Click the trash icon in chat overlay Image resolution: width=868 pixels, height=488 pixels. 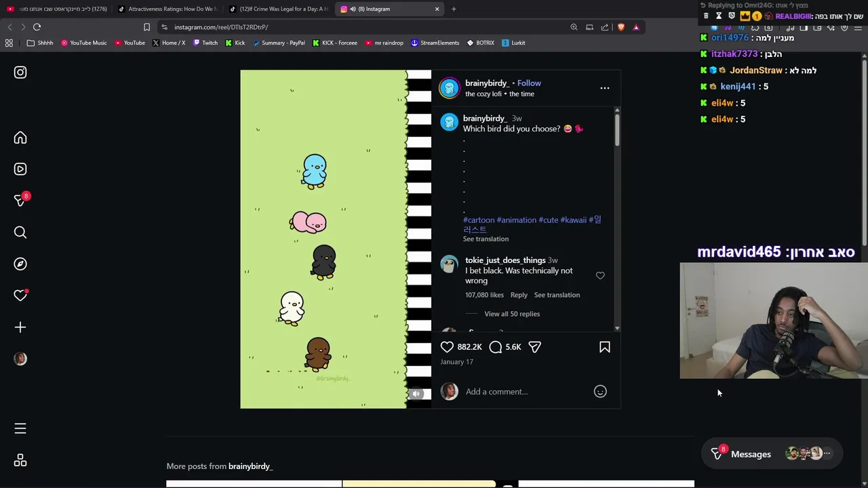(706, 16)
